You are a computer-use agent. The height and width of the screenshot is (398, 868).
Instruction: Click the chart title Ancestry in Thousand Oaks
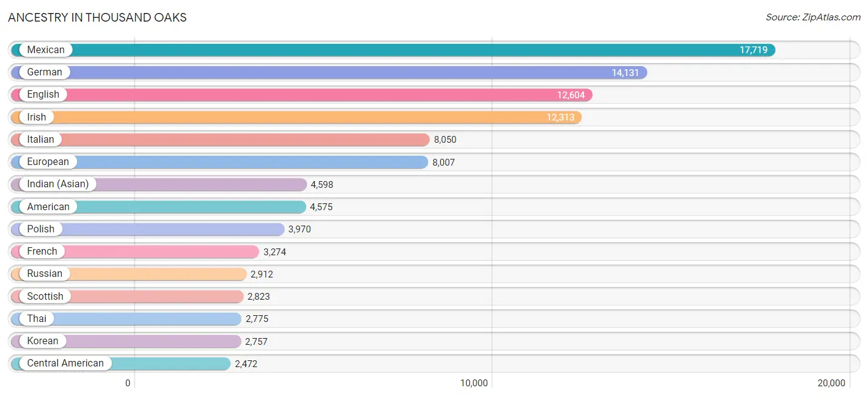98,17
